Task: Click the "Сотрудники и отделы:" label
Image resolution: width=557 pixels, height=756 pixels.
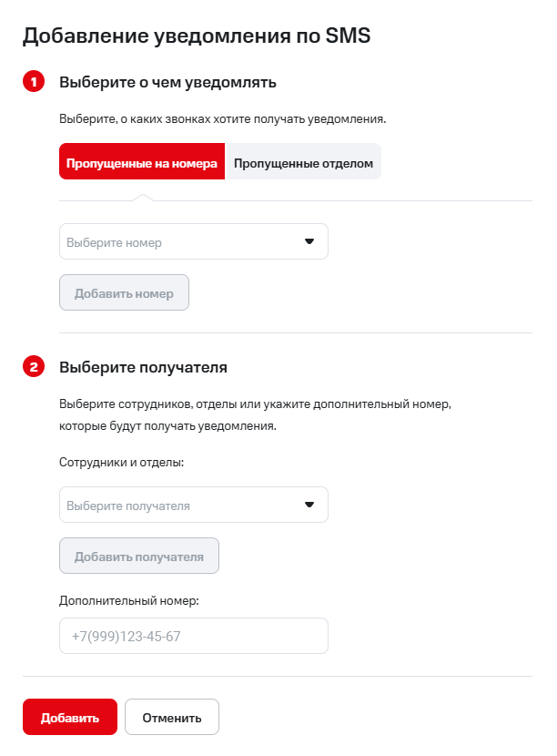Action: coord(121,463)
